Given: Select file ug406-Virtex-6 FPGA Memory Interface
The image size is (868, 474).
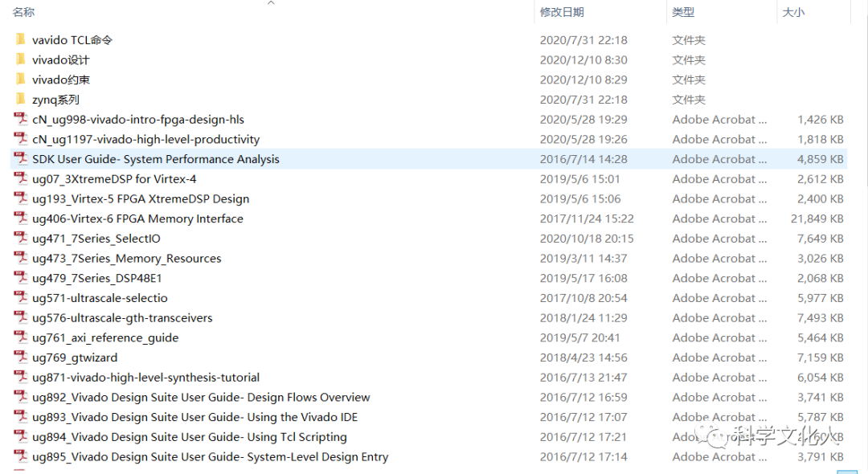Looking at the screenshot, I should [x=137, y=219].
